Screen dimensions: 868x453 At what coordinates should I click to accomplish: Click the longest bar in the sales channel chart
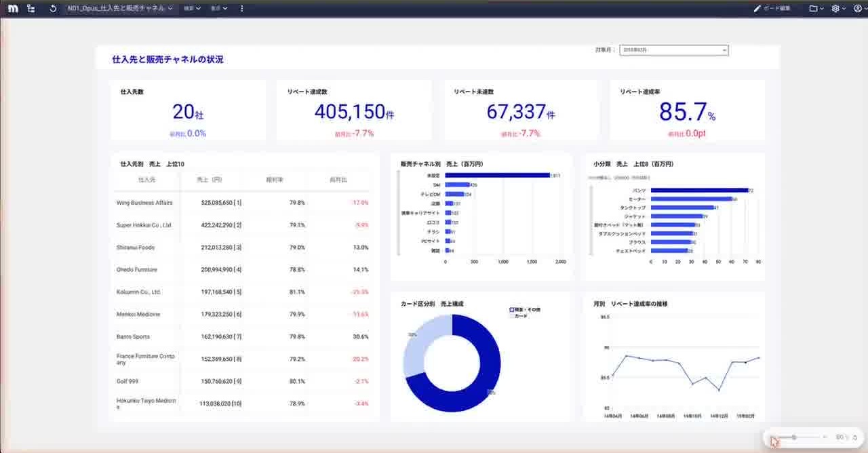tap(498, 175)
